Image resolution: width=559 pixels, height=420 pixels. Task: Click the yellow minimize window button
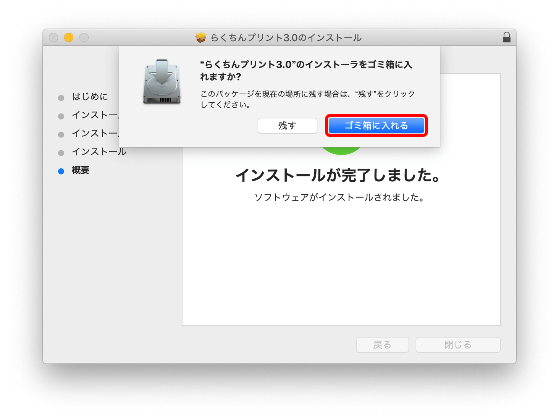(x=68, y=37)
